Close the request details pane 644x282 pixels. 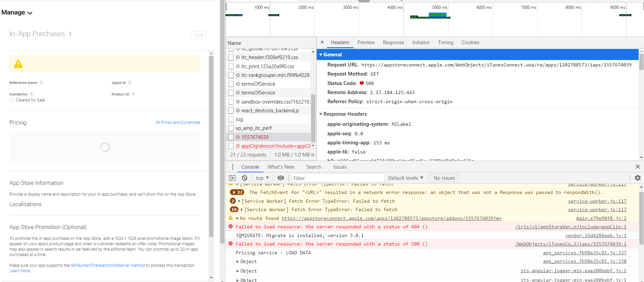click(322, 42)
